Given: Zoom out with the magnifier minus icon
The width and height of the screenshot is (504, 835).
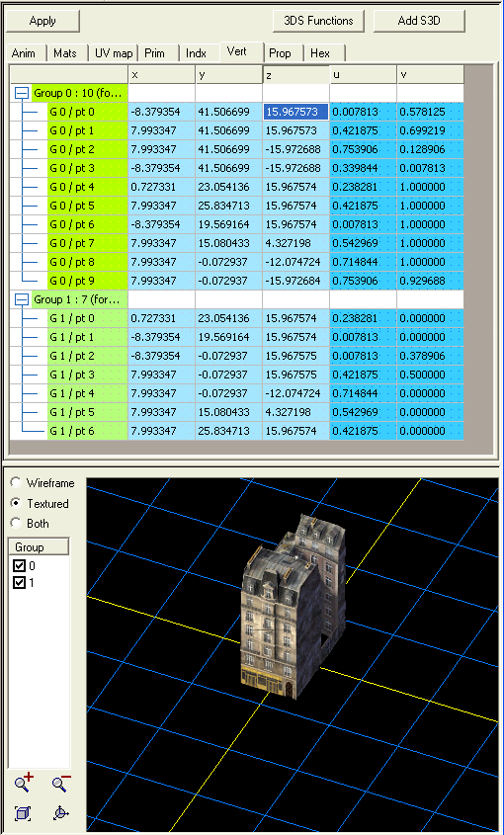Looking at the screenshot, I should pos(61,782).
